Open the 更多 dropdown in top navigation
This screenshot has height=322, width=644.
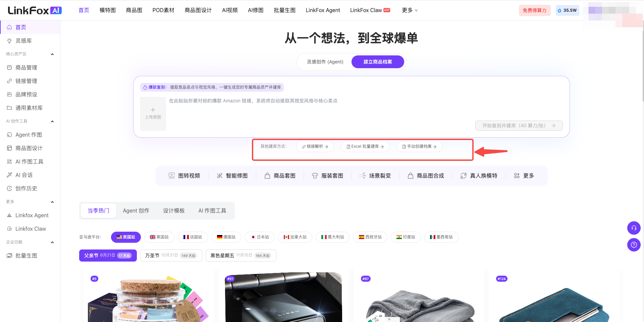[410, 10]
